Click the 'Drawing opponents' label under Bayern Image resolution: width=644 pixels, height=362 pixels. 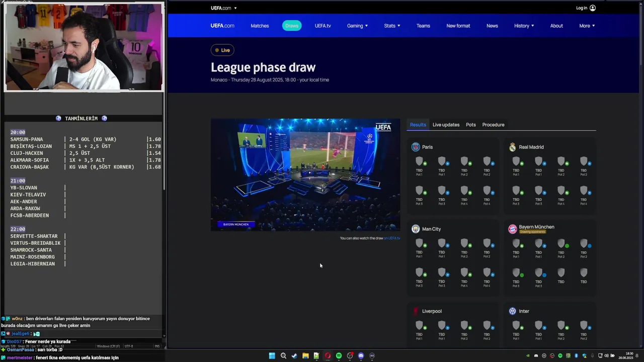[532, 232]
